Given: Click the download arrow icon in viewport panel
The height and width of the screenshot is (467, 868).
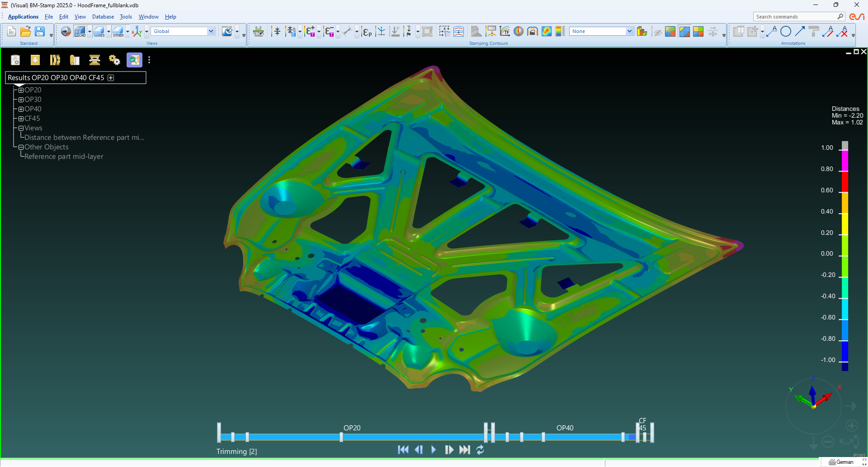Looking at the screenshot, I should click(35, 60).
